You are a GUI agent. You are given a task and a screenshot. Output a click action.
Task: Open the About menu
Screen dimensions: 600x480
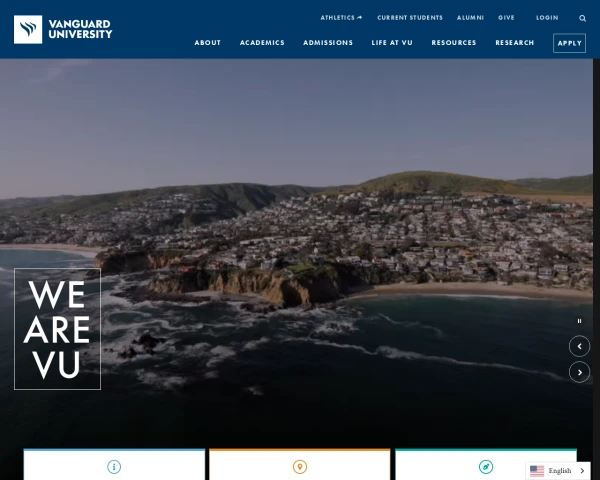pyautogui.click(x=208, y=43)
